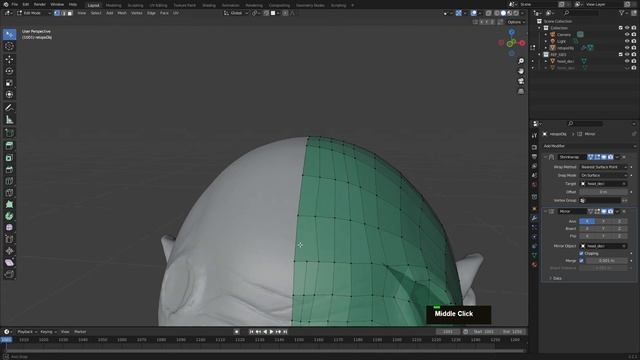The height and width of the screenshot is (360, 640).
Task: Toggle the Merge checkbox in Mirror modifier
Action: (581, 260)
